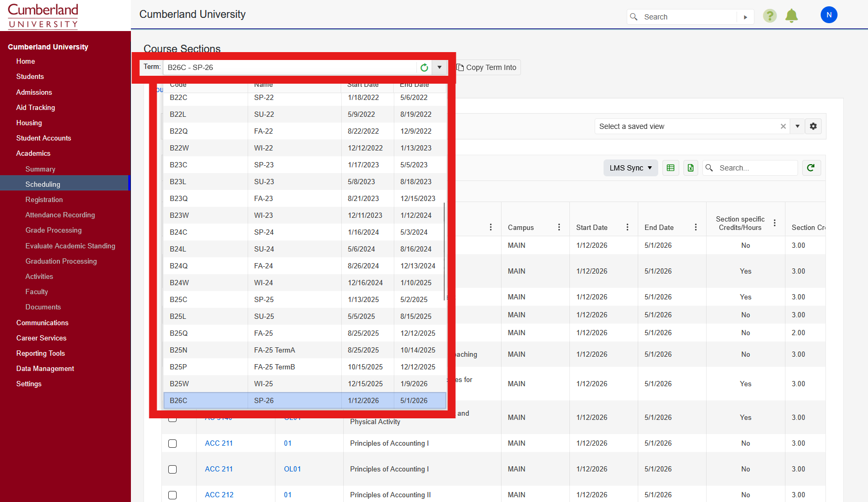This screenshot has height=502, width=868.
Task: Click the top Search input field
Action: coord(689,17)
